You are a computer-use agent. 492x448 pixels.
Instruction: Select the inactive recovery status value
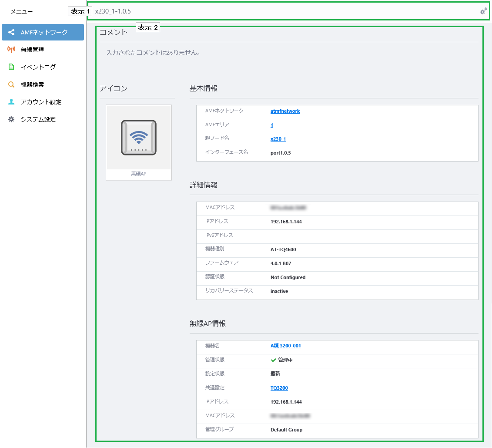click(279, 291)
